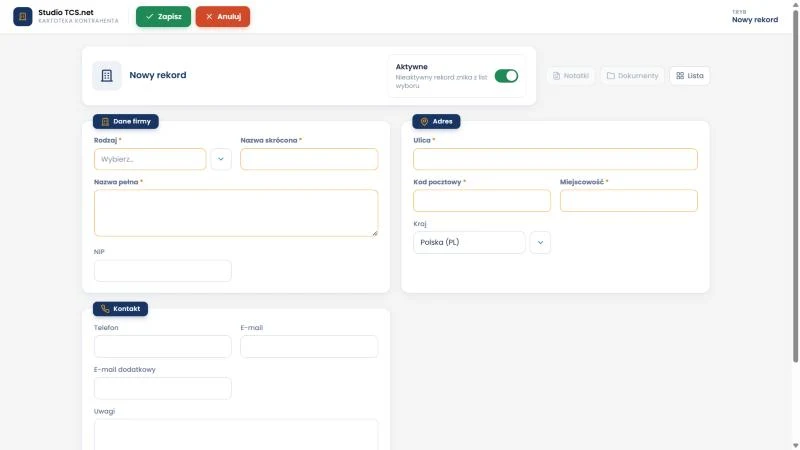Focus the Uwagi text area
Image resolution: width=800 pixels, height=450 pixels.
[236, 435]
